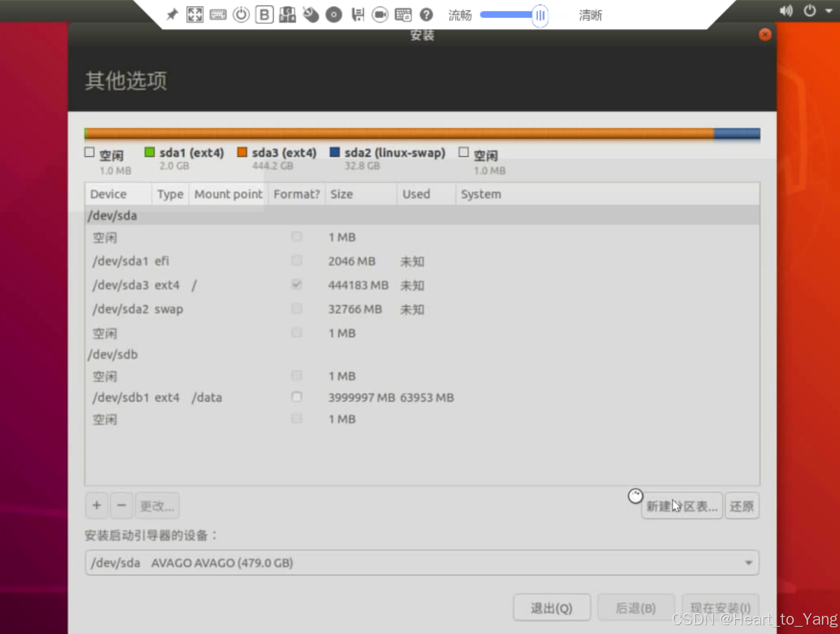
Task: Toggle format checkbox for /dev/sda1 efi
Action: pyautogui.click(x=297, y=261)
